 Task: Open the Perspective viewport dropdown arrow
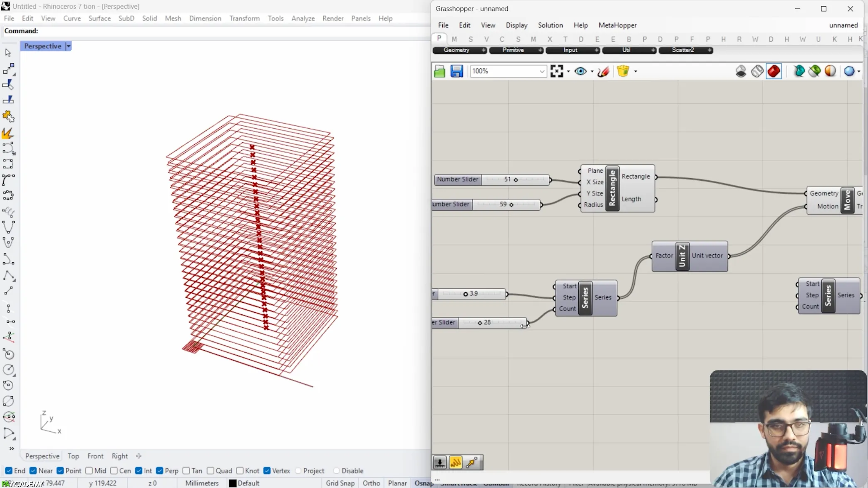point(69,46)
